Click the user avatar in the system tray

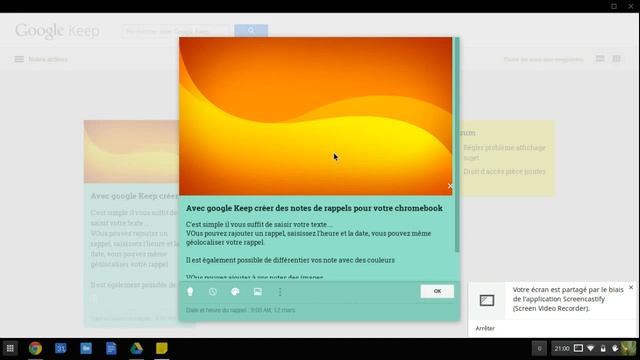(628, 348)
